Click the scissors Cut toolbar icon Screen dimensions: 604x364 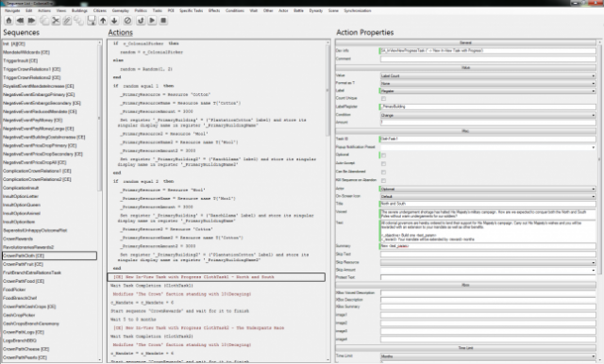pos(56,21)
